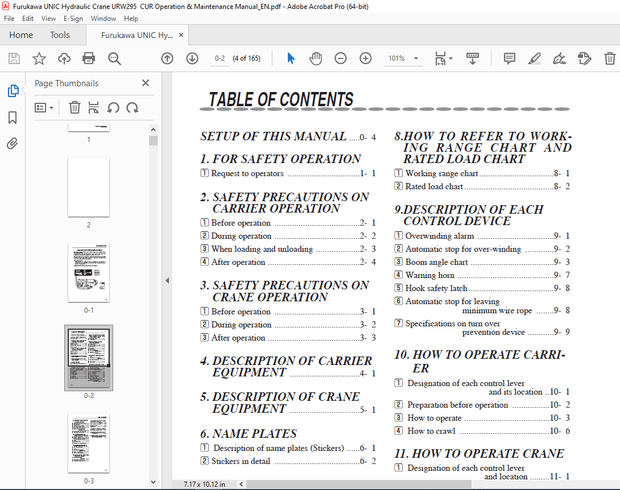Select the arrow selection tool
This screenshot has width=620, height=490.
click(x=291, y=59)
